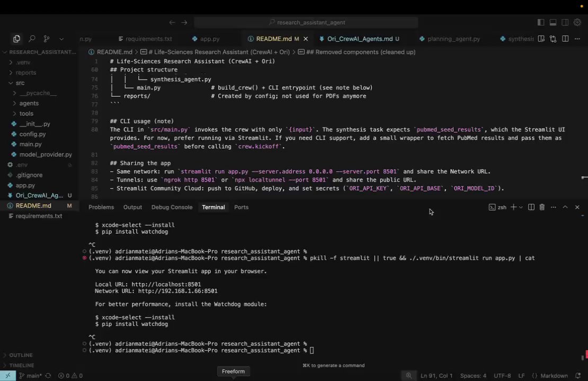Close the README.md tab
The height and width of the screenshot is (381, 588).
pos(306,39)
